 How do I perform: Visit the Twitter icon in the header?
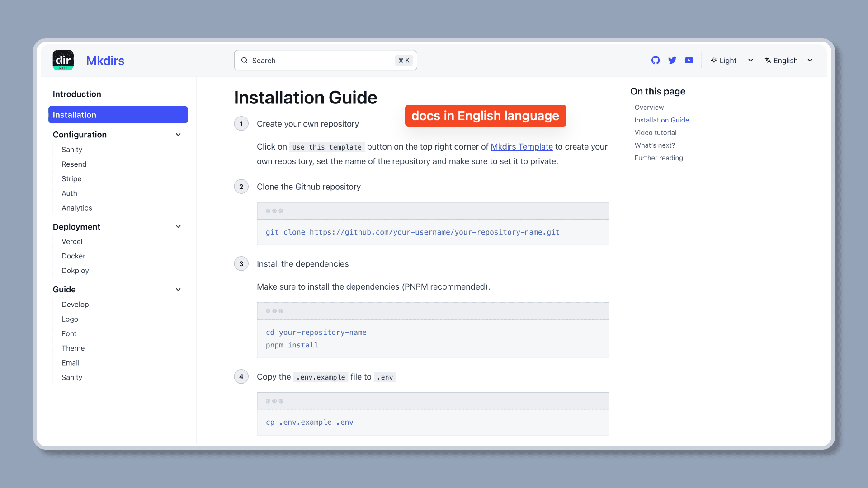(672, 60)
